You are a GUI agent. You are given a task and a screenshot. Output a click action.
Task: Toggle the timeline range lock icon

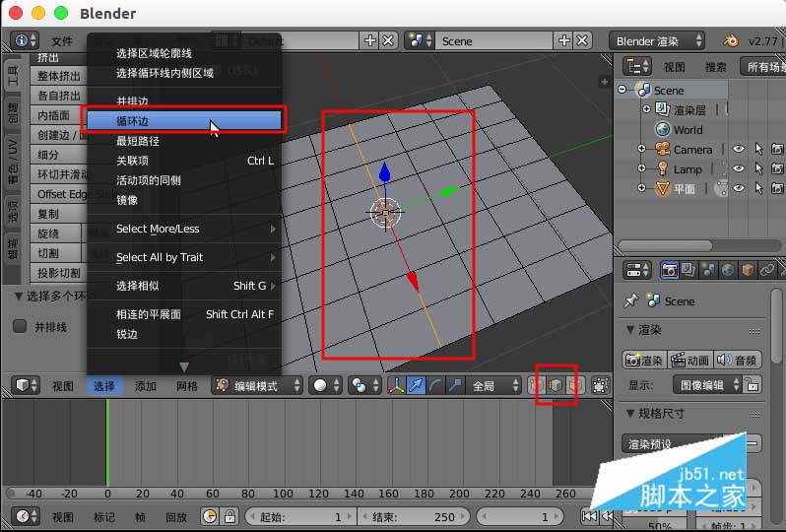(x=229, y=516)
